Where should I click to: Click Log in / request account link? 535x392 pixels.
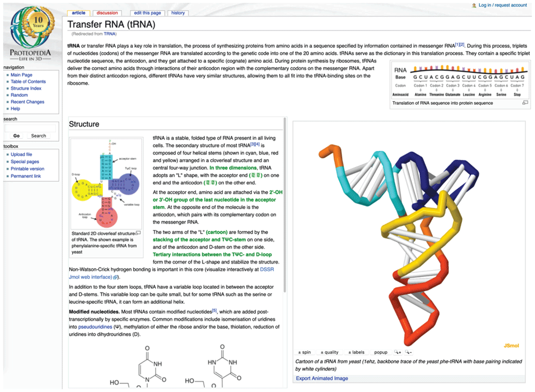(502, 5)
